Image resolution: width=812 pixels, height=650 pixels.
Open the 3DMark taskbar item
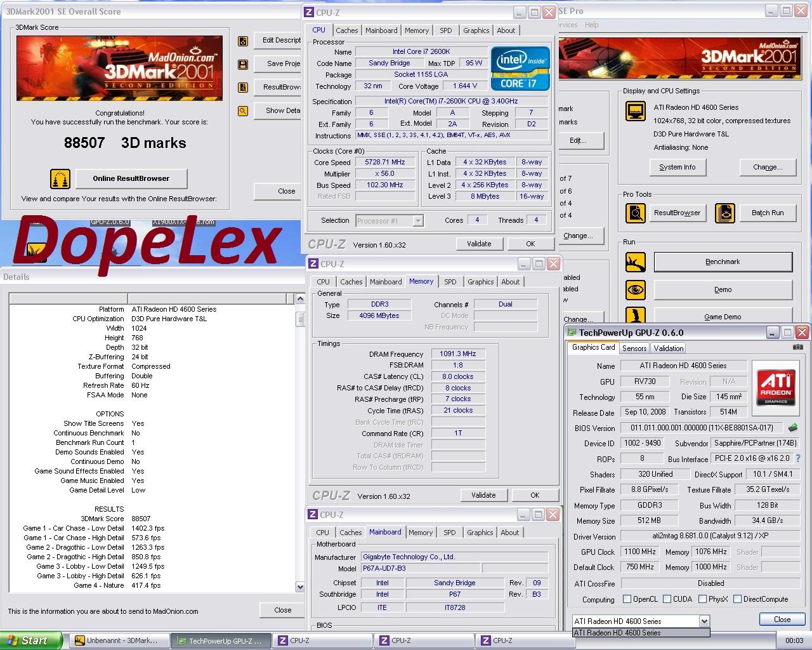pyautogui.click(x=119, y=640)
